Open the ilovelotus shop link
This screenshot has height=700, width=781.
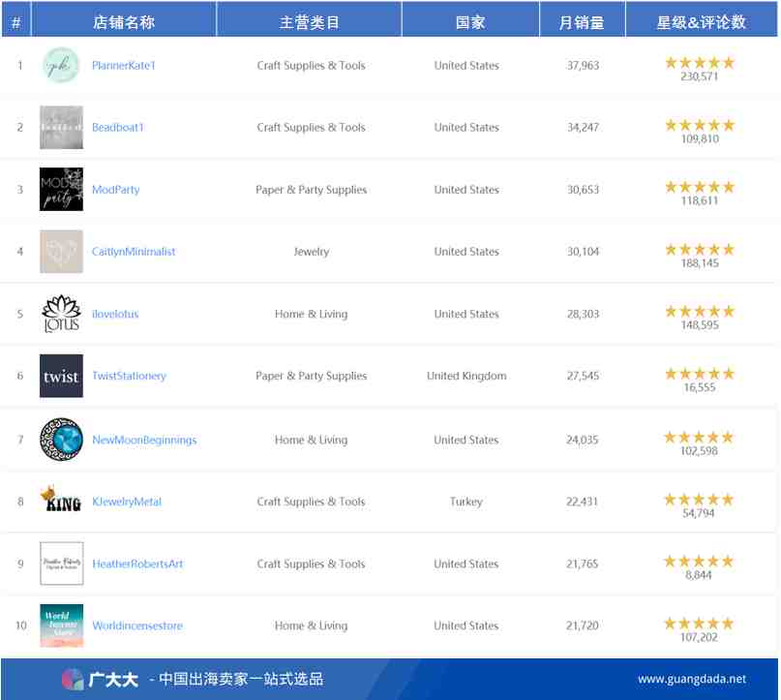[x=115, y=314]
